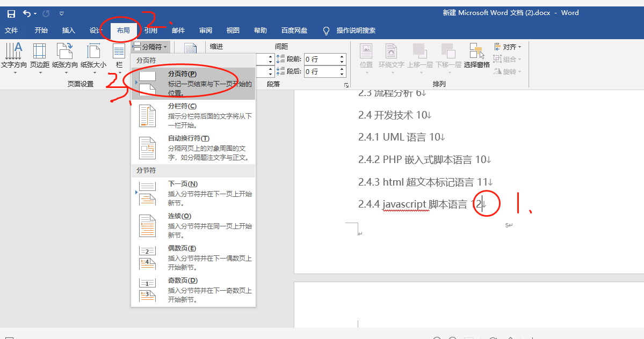Open 纸张大小 paper size menu
The height and width of the screenshot is (339, 644).
tap(93, 58)
